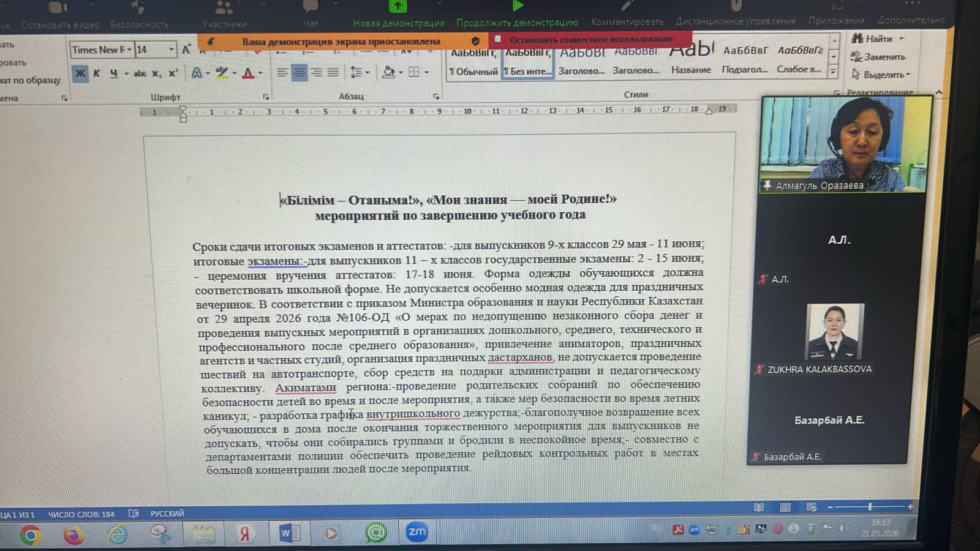Screen dimensions: 980x551
Task: Apply the red font color
Action: pyautogui.click(x=248, y=73)
